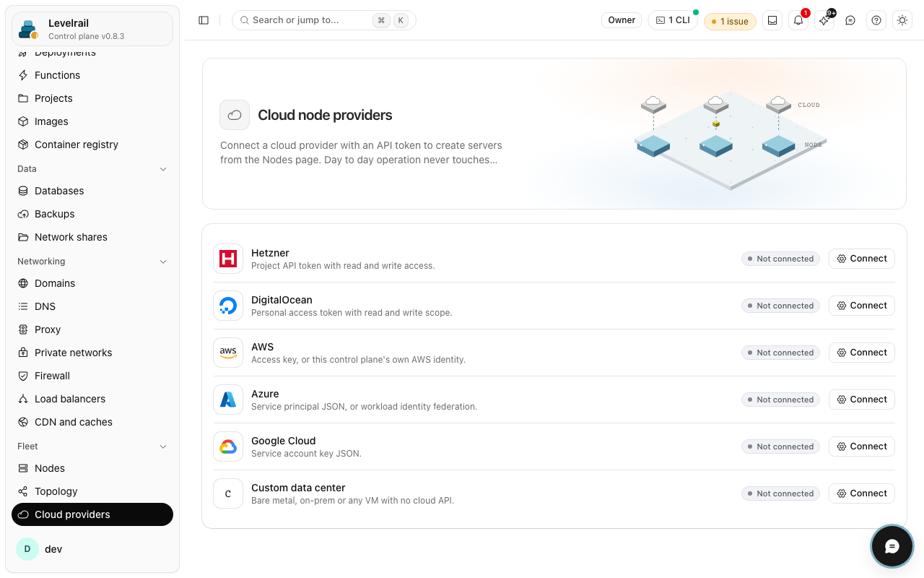Screen dimensions: 924x578
Task: Click the DigitalOcean logo icon
Action: tap(228, 306)
